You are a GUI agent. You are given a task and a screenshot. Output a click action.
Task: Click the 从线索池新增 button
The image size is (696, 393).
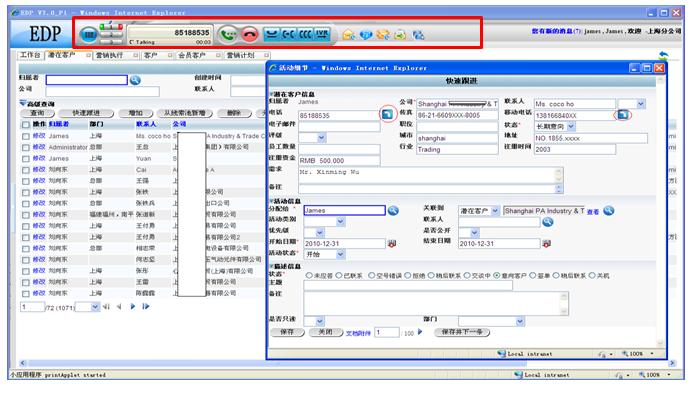point(184,113)
